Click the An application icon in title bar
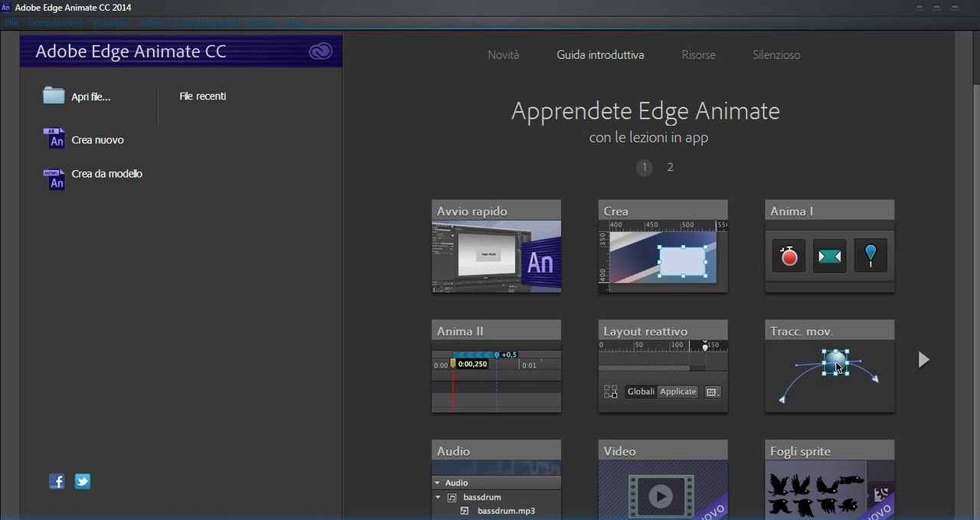Screen dimensions: 980x520 6,7
